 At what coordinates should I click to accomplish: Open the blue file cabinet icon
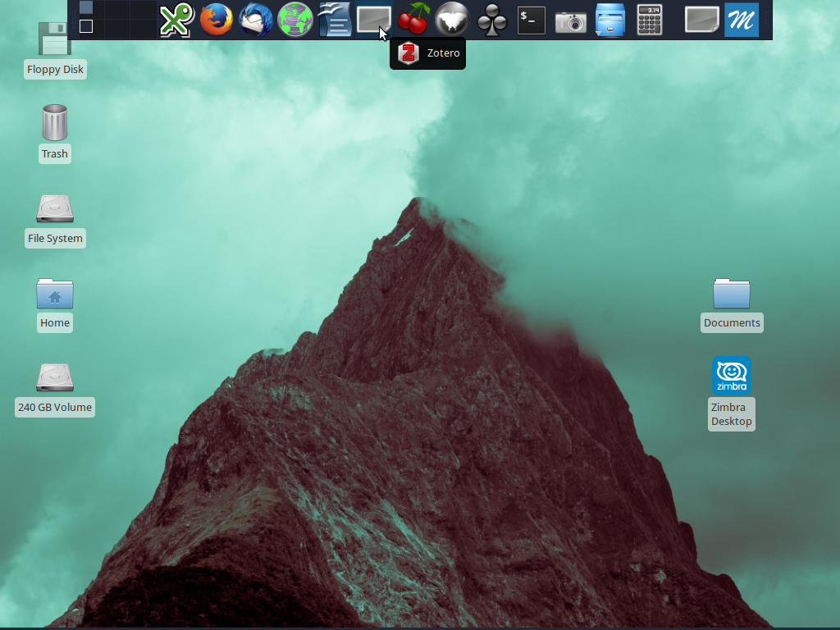610,21
